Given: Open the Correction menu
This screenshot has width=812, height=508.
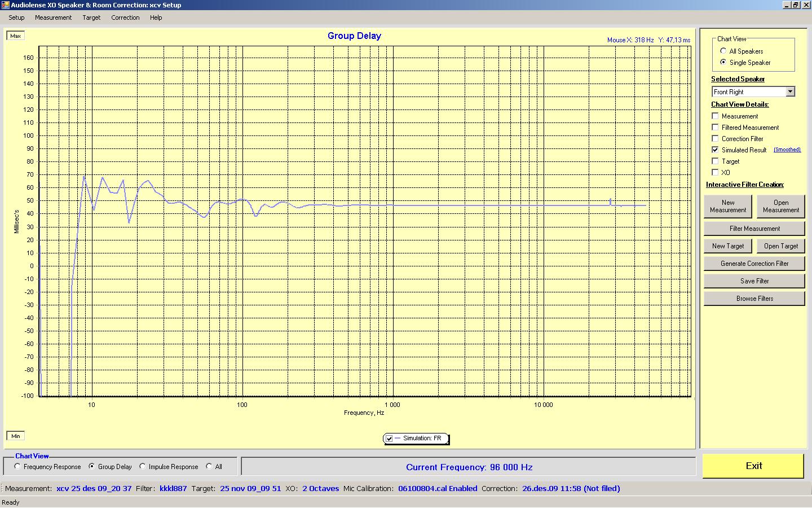Looking at the screenshot, I should (x=125, y=17).
